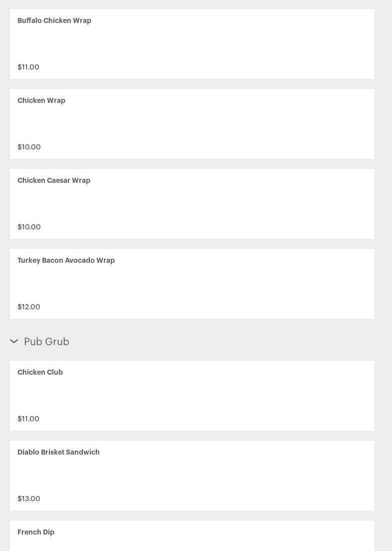Image resolution: width=392 pixels, height=551 pixels.
Task: Select the French Dip item title
Action: tap(36, 533)
